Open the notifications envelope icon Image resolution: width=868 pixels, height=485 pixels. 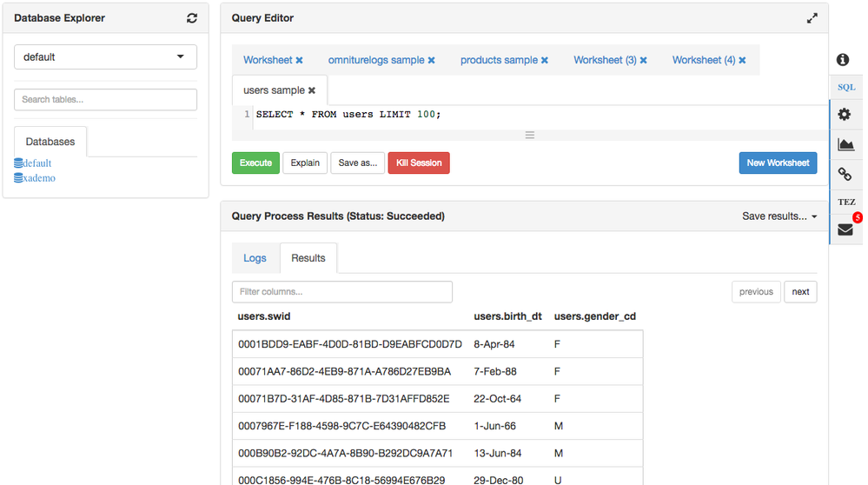click(x=845, y=230)
